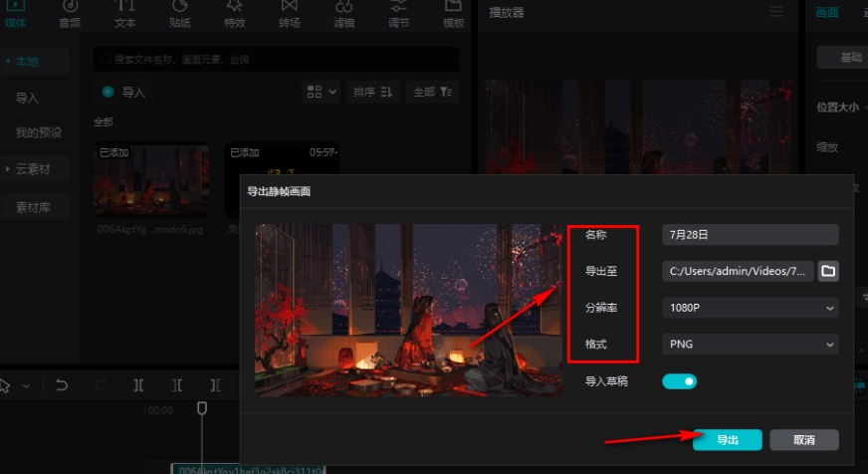The width and height of the screenshot is (868, 474).
Task: Open the 模板 templates tab
Action: tap(453, 14)
